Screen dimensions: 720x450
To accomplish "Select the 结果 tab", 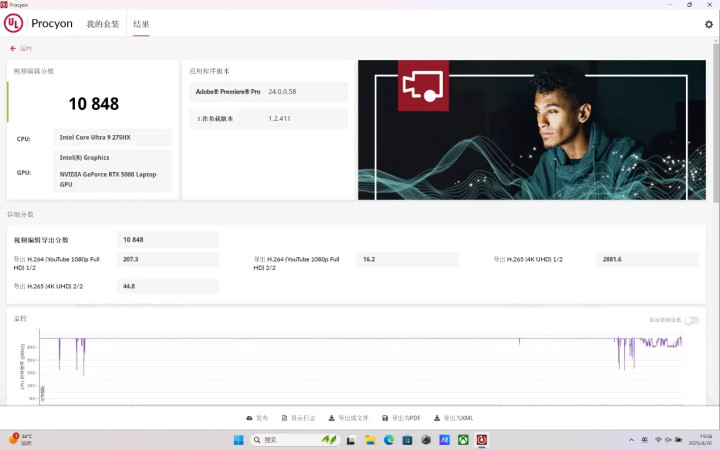I will click(x=141, y=24).
